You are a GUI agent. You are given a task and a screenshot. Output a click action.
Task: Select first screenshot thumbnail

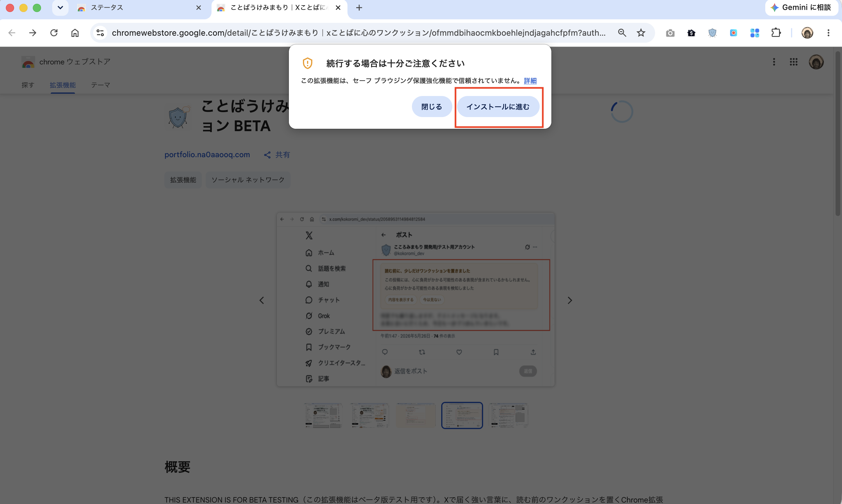(x=323, y=415)
